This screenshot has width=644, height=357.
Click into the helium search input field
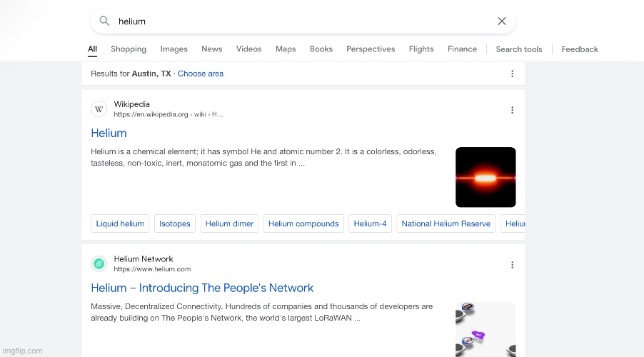point(300,21)
